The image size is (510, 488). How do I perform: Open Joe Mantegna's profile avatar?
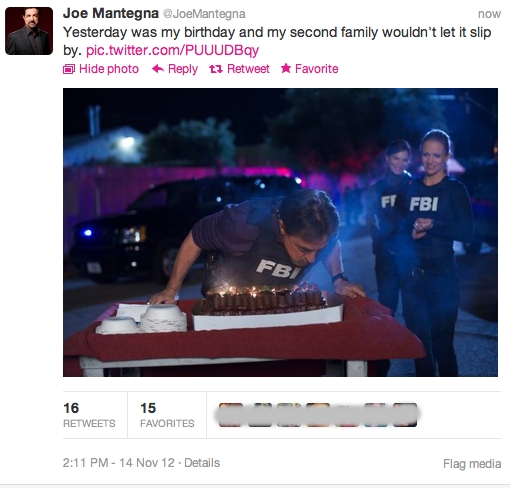click(29, 31)
